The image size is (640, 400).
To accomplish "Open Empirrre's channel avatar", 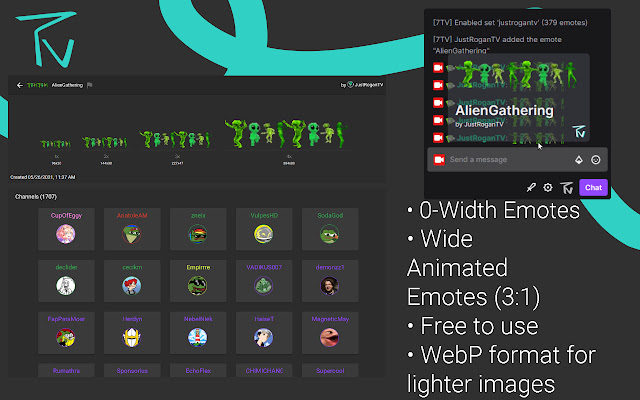I will click(x=198, y=286).
